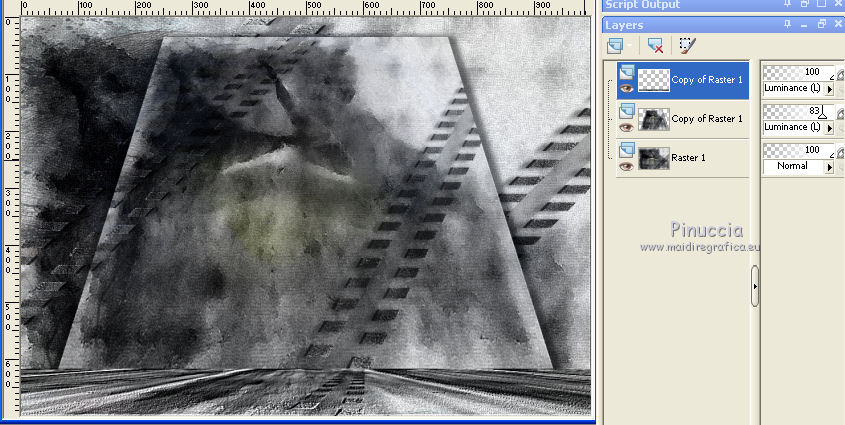Click the layer type icon of the opacity-83 layer
The image size is (845, 425).
pyautogui.click(x=627, y=111)
